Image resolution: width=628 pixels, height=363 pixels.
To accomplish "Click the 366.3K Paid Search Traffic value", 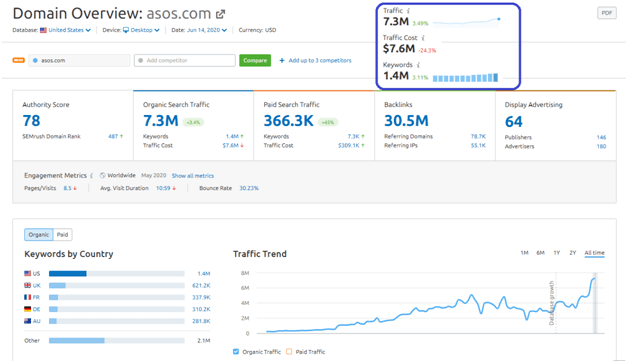I will 288,121.
